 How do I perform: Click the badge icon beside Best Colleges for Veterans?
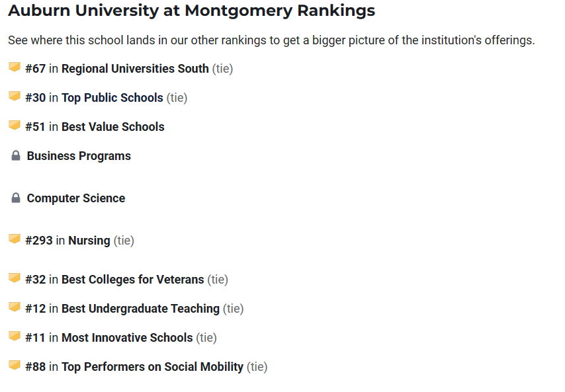point(15,278)
